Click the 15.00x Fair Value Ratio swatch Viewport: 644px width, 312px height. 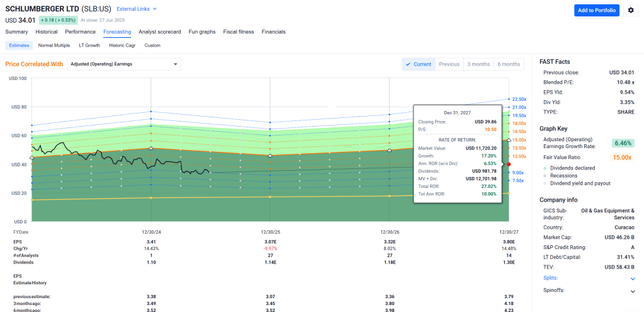[622, 158]
